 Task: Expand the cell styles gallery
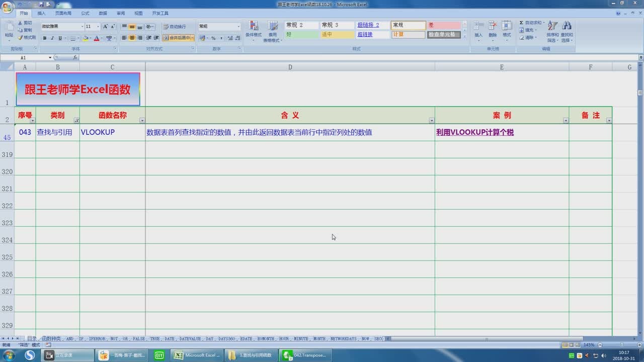coord(464,37)
